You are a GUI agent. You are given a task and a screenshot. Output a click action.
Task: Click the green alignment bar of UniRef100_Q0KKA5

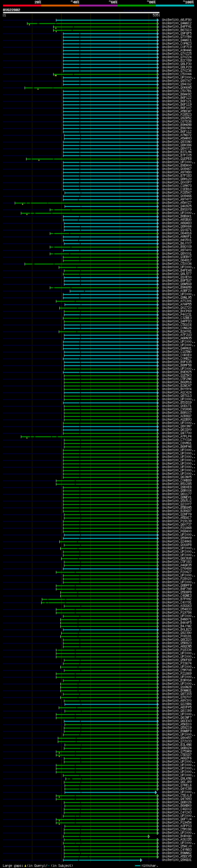click(x=92, y=88)
